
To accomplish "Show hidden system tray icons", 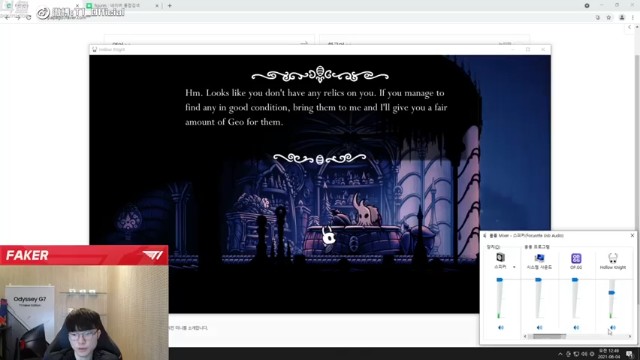I will [x=560, y=354].
